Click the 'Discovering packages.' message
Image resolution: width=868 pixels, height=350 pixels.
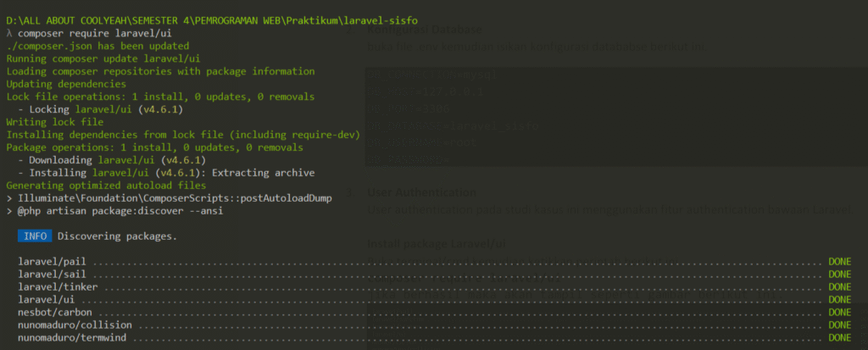coord(117,236)
